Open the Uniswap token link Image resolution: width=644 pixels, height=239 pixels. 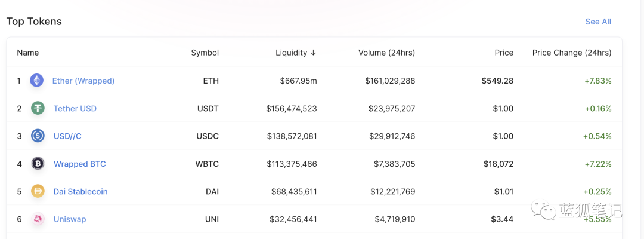click(x=70, y=219)
